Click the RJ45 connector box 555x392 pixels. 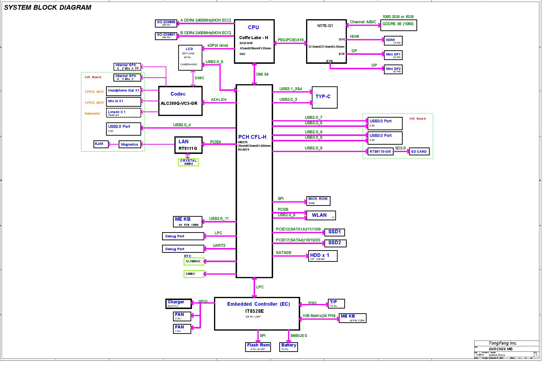pyautogui.click(x=101, y=144)
